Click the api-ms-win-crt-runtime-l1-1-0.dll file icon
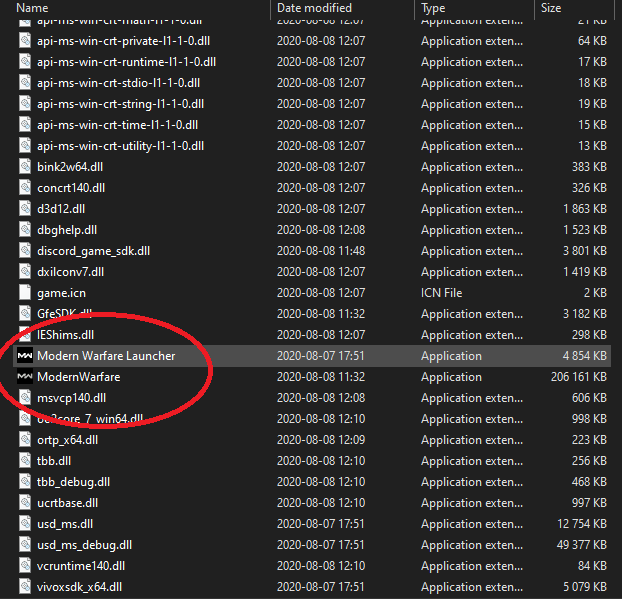This screenshot has width=622, height=599. [25, 62]
